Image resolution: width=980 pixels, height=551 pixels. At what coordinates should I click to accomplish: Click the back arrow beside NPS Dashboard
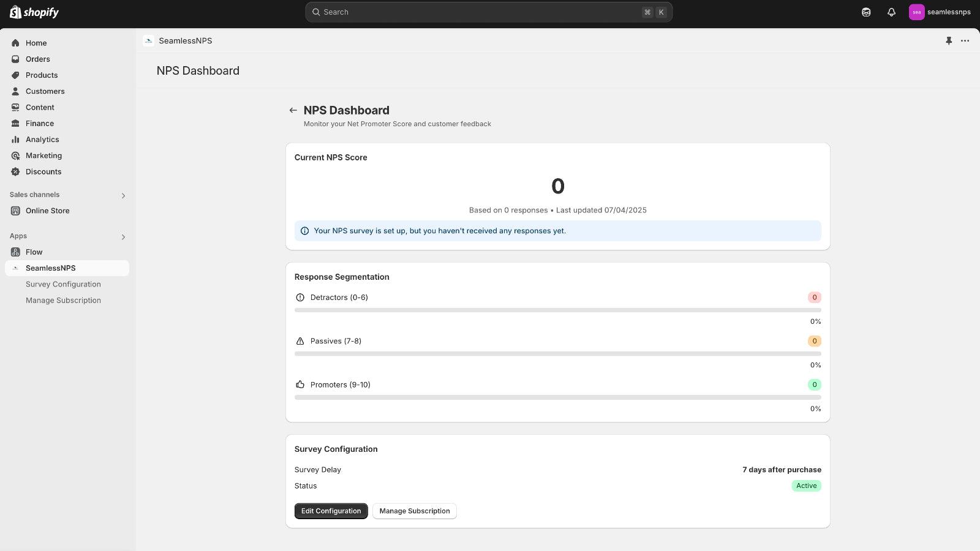[x=293, y=111]
